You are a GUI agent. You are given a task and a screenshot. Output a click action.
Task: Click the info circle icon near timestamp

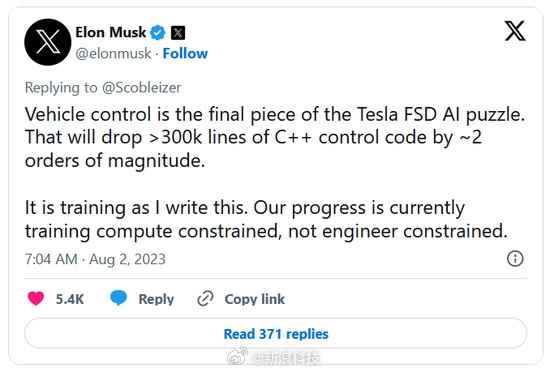515,259
